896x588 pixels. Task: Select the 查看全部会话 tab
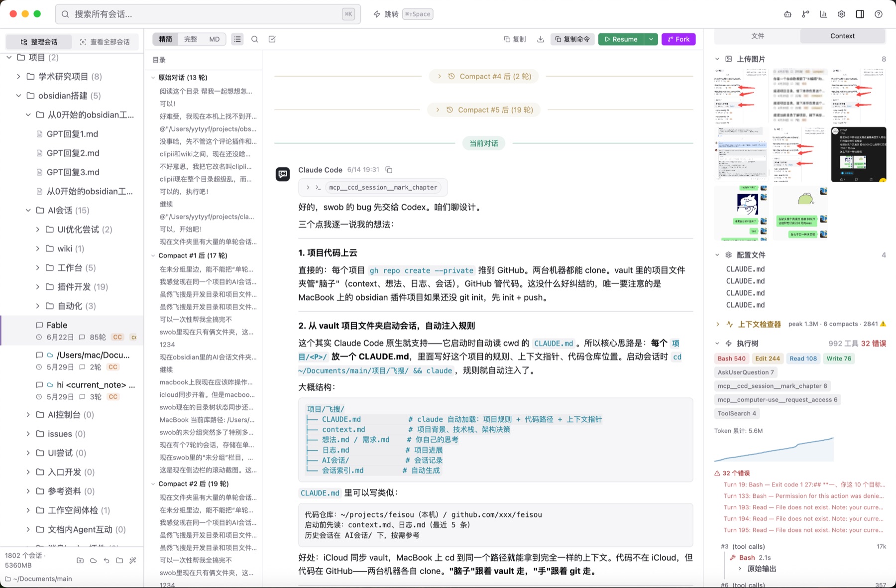pyautogui.click(x=105, y=42)
